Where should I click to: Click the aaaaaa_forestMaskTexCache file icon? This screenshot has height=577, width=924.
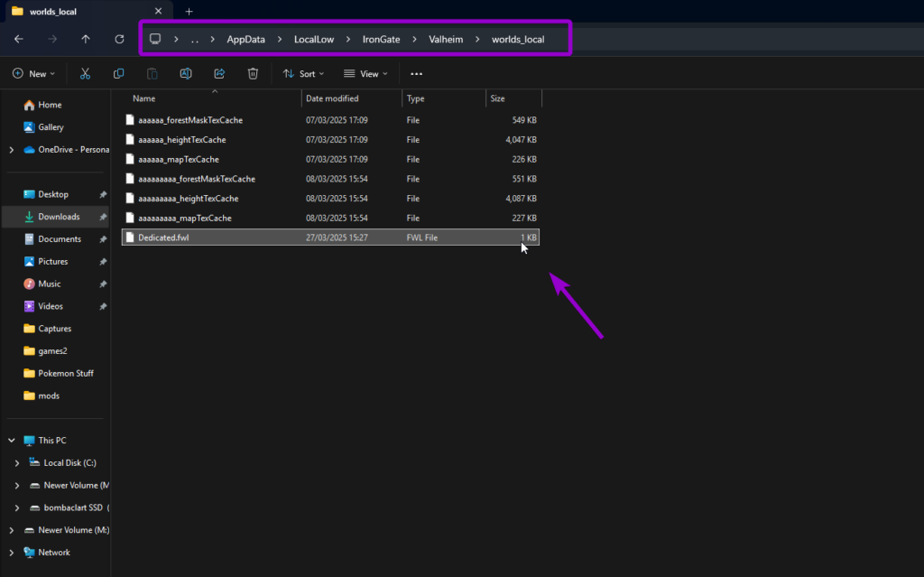tap(130, 120)
